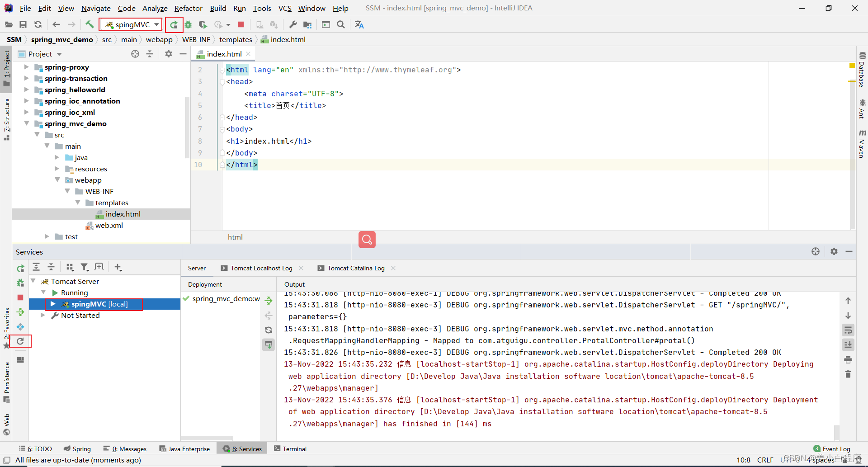The image size is (868, 467).
Task: Navigate back arrow in toolbar
Action: [56, 24]
